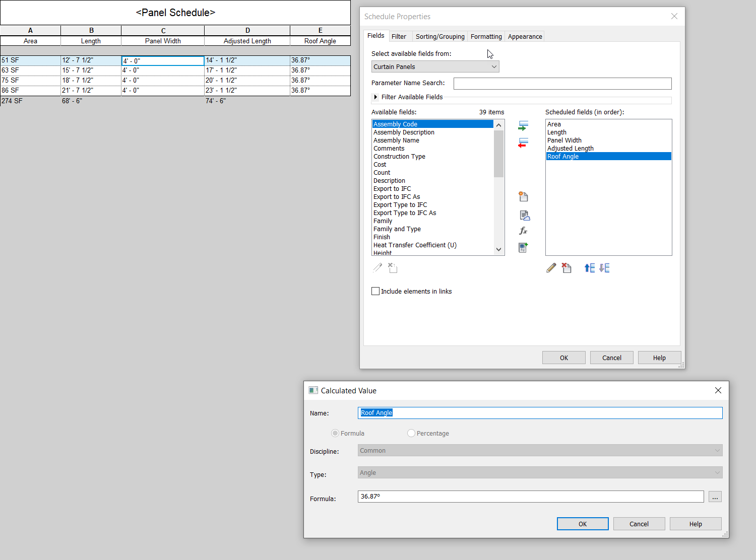Screen dimensions: 756x560
Task: Create a new parameter
Action: click(523, 196)
